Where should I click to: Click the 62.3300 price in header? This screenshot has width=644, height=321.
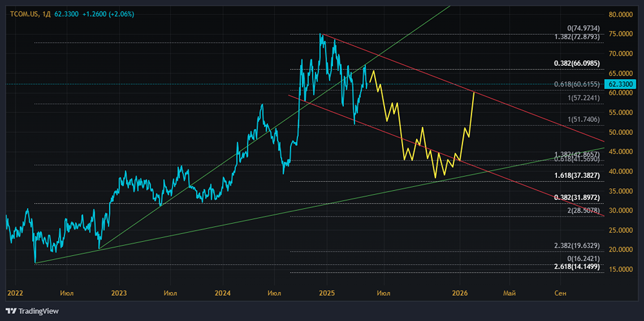[x=66, y=14]
